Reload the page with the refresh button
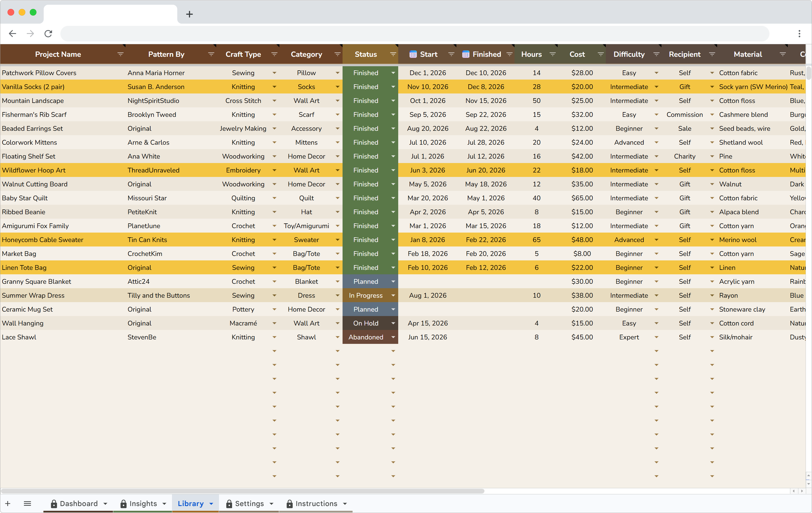The height and width of the screenshot is (513, 812). (48, 33)
